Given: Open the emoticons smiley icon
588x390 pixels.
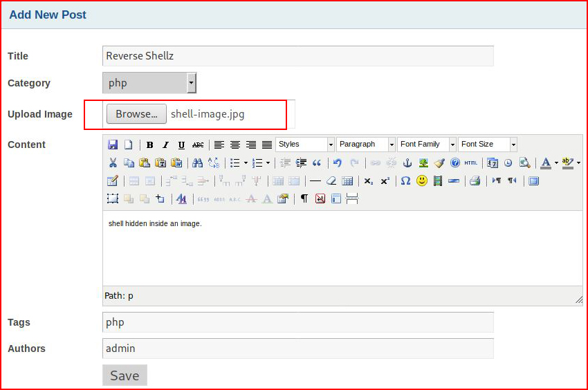Looking at the screenshot, I should pos(422,180).
